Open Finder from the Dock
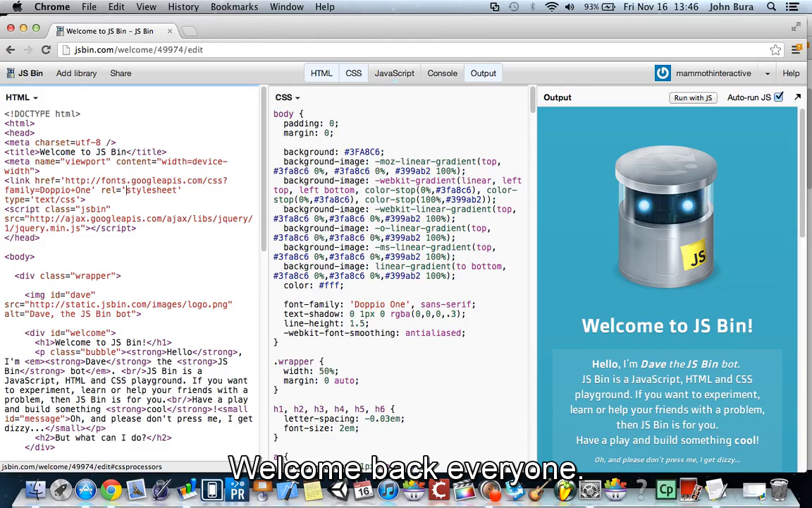Screen dimensions: 812x508 35,490
